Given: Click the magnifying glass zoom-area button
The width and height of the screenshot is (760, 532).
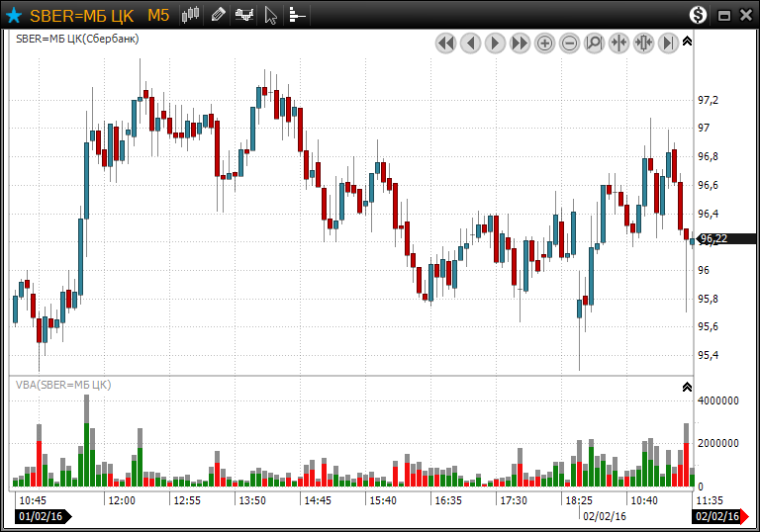Looking at the screenshot, I should (x=594, y=43).
